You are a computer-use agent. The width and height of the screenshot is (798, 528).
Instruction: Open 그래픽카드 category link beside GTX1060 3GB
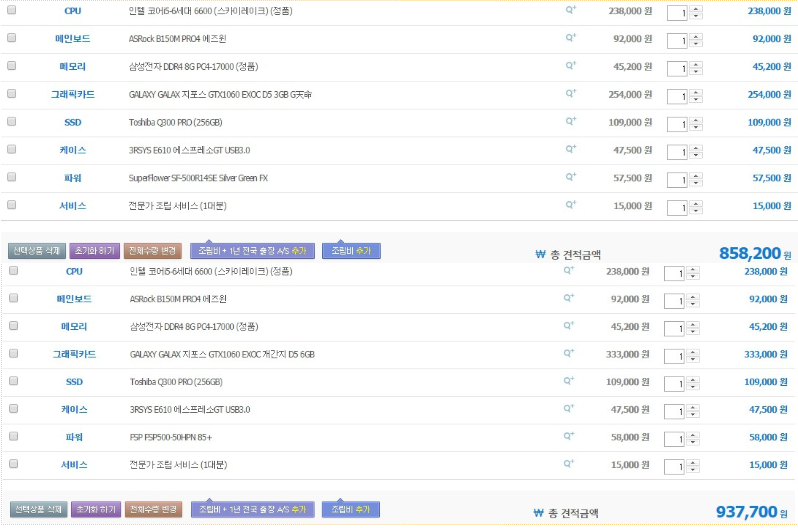(x=73, y=94)
